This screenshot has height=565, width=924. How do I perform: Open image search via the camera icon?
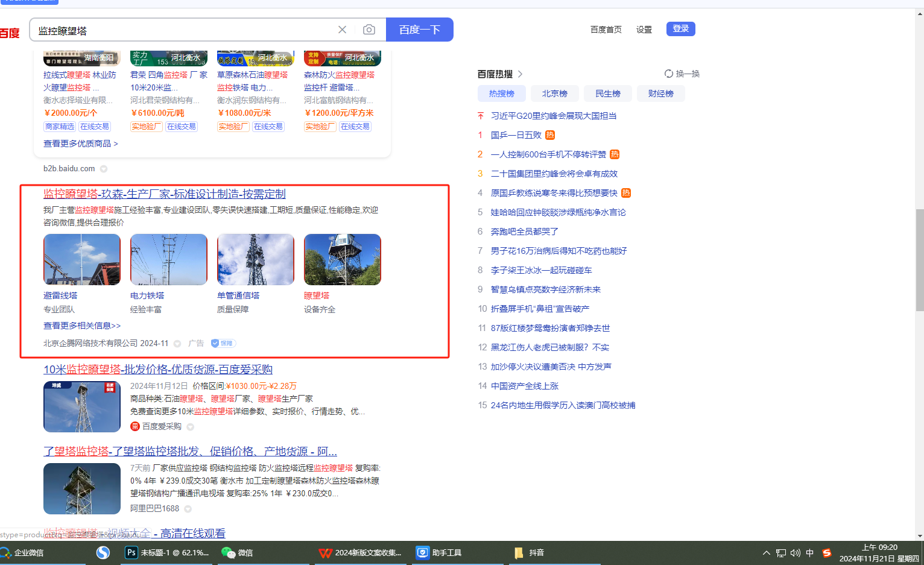point(369,30)
